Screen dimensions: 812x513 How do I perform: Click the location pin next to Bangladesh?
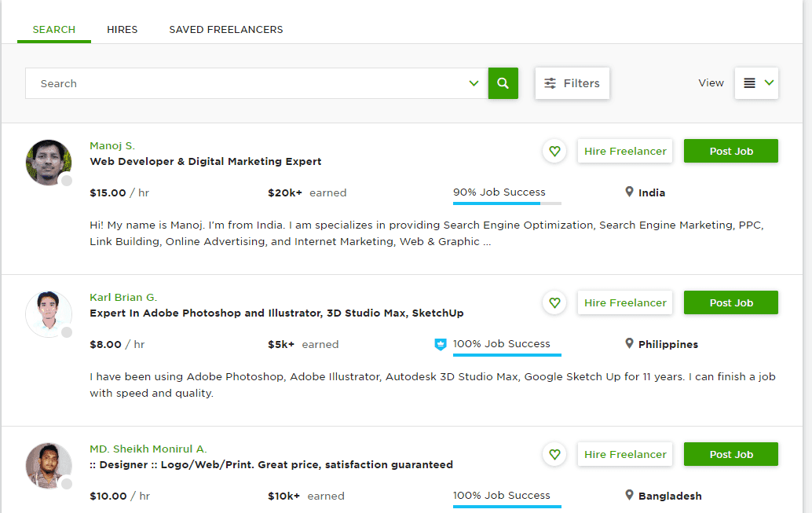629,495
